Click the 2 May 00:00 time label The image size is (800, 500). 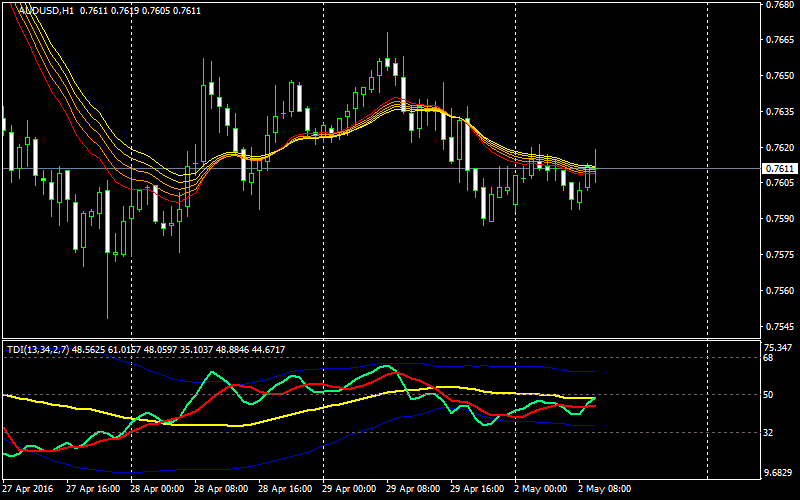(x=541, y=490)
